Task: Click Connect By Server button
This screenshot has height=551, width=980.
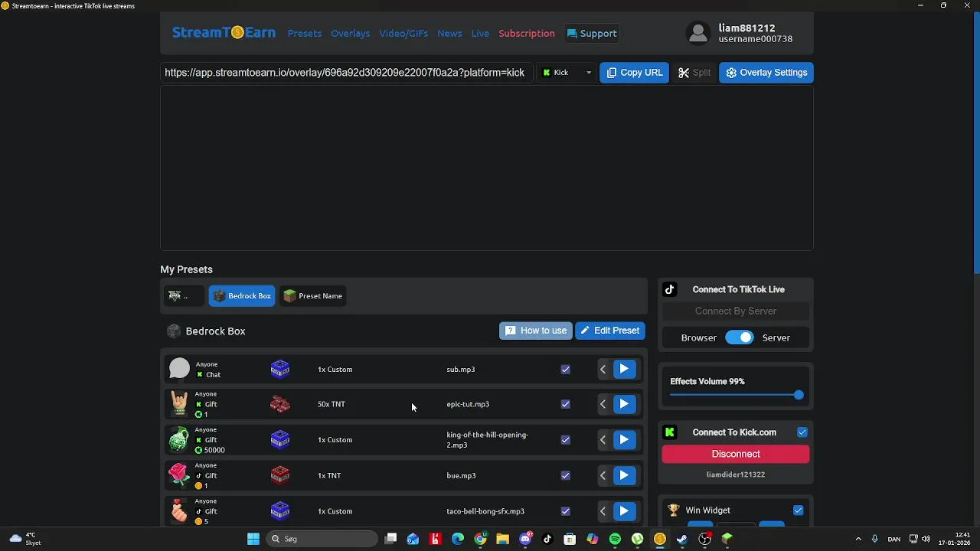Action: pyautogui.click(x=736, y=311)
